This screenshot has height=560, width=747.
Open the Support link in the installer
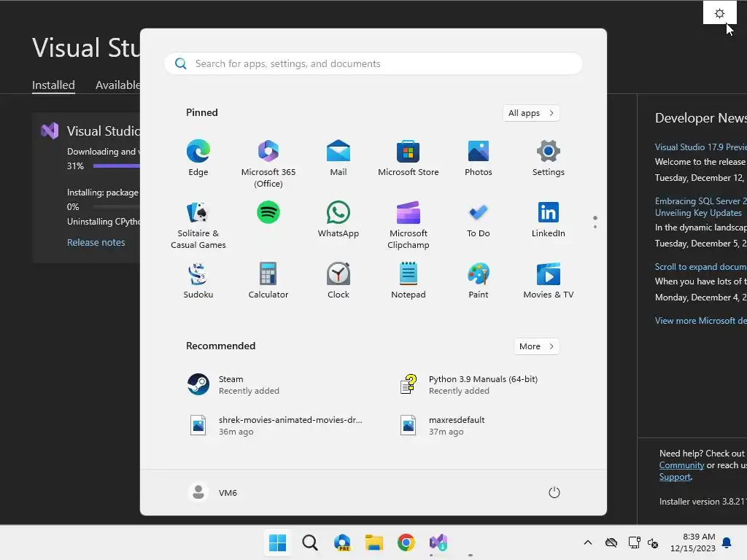(x=675, y=477)
